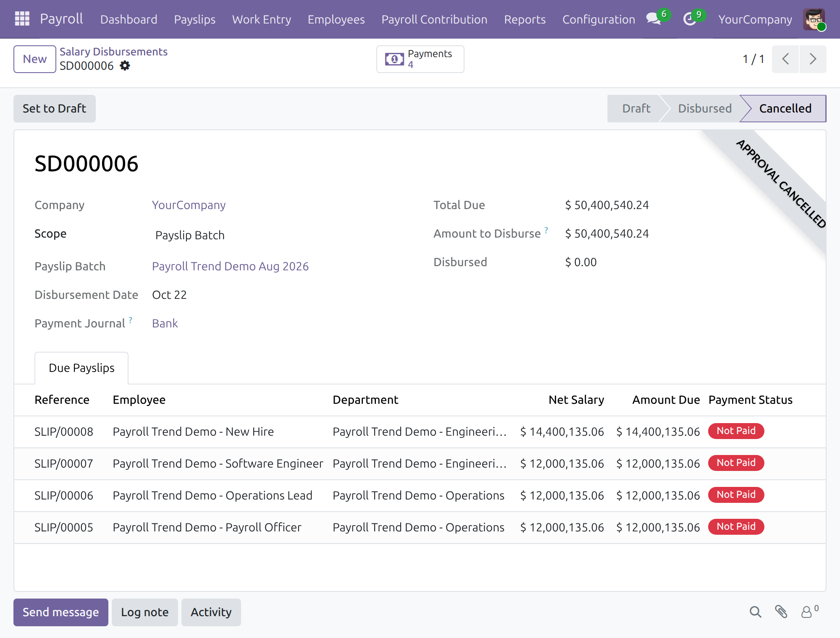
Task: Open the gear actions menu beside SD000006
Action: (x=125, y=66)
